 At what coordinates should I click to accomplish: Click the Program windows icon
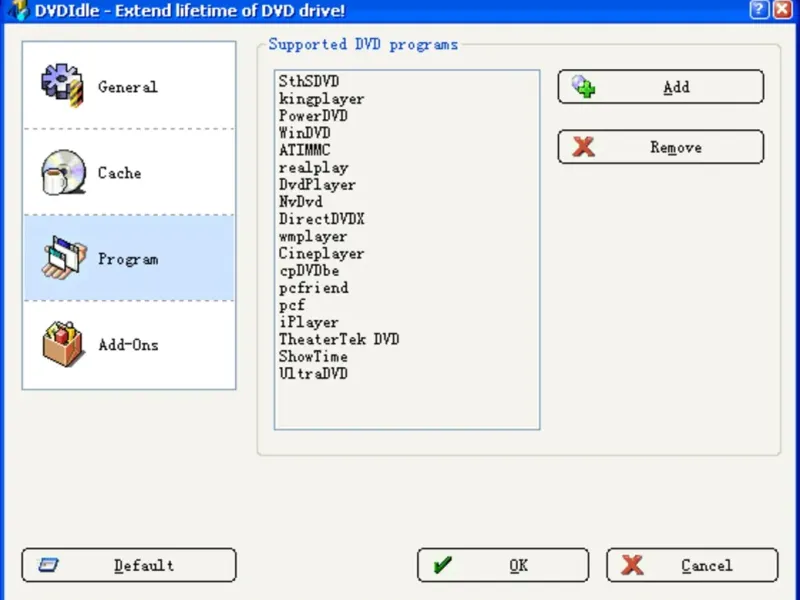click(x=64, y=258)
